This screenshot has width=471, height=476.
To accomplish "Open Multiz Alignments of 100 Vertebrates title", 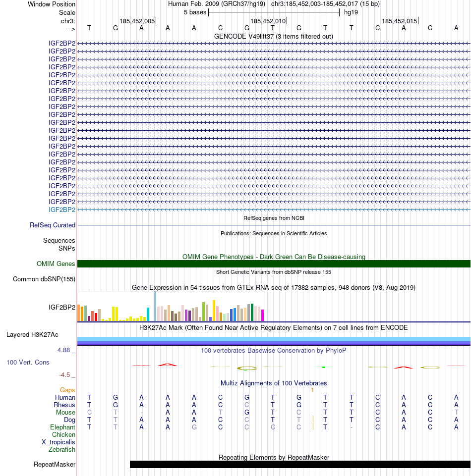I will (x=274, y=383).
